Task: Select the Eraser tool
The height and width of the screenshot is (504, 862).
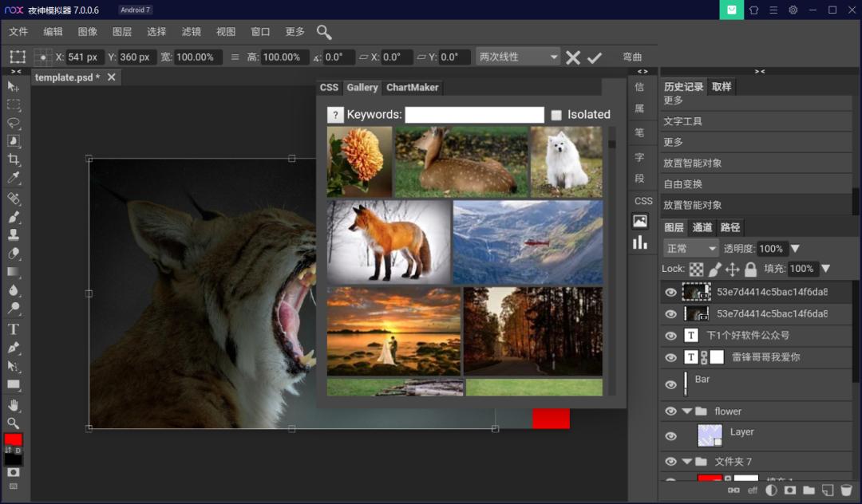Action: click(11, 254)
